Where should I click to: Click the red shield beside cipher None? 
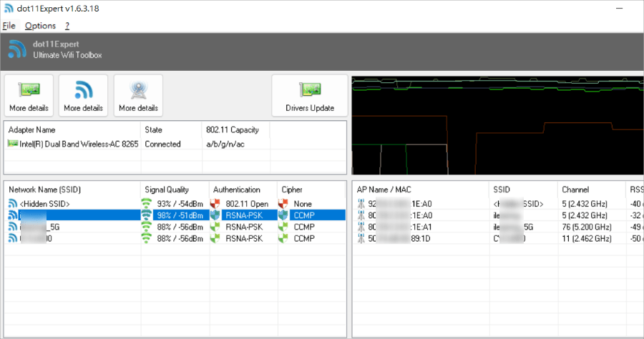[283, 204]
